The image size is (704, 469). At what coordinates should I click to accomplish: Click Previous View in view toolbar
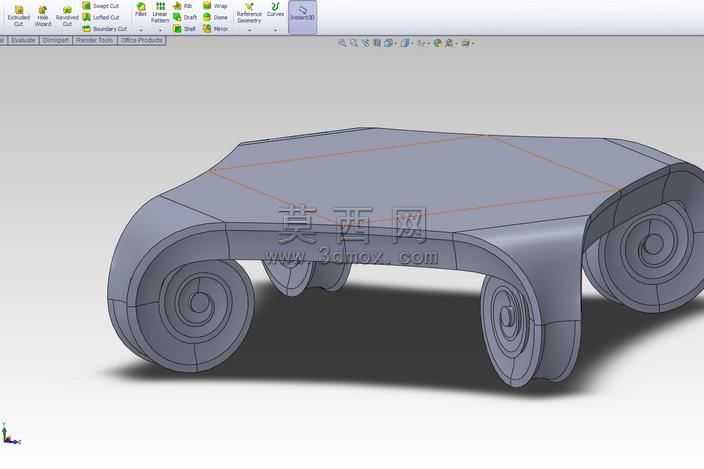click(365, 43)
